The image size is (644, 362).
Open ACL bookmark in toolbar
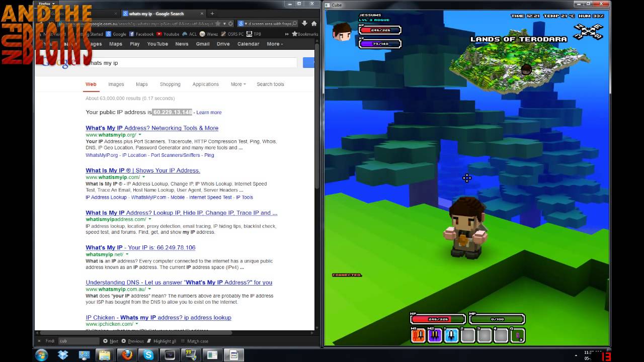189,34
